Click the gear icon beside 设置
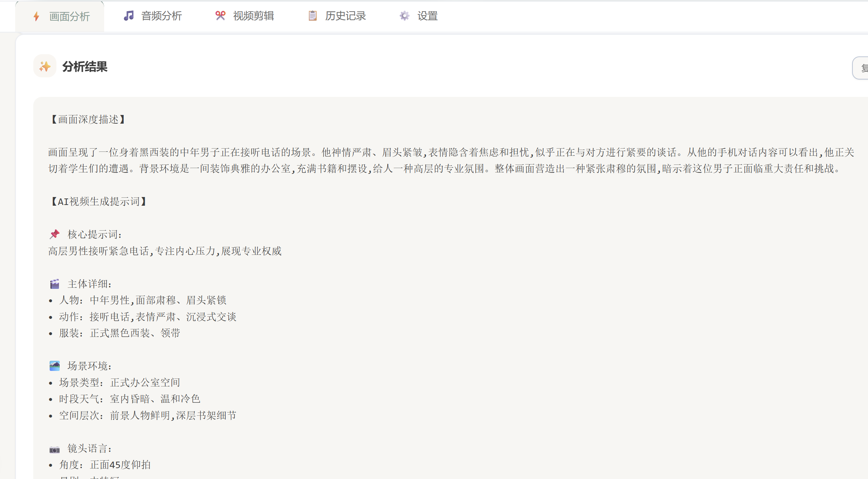This screenshot has height=479, width=868. (404, 16)
